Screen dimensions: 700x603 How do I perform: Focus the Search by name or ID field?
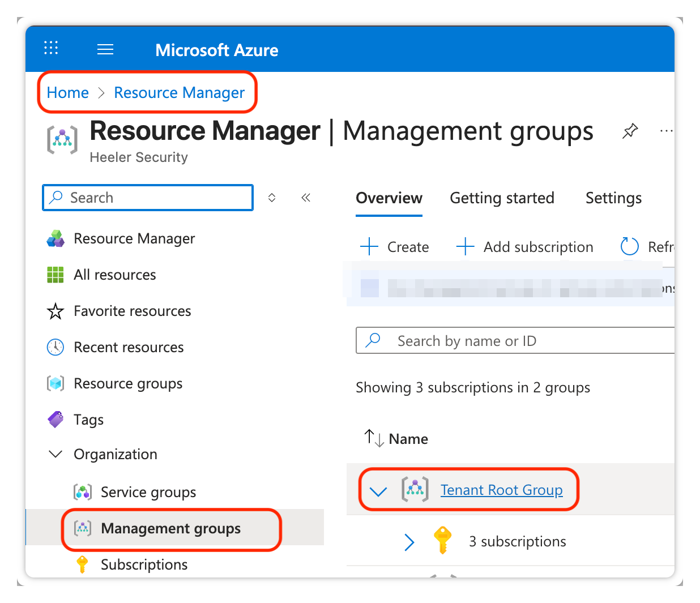tap(515, 340)
